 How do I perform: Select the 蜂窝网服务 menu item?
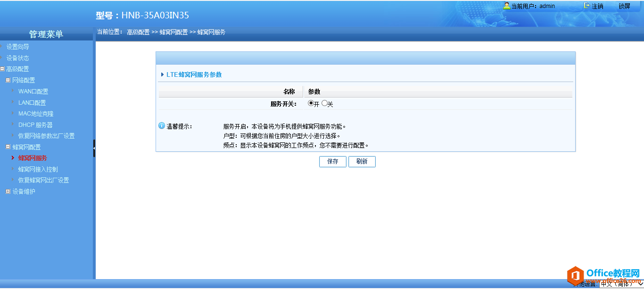click(x=33, y=158)
